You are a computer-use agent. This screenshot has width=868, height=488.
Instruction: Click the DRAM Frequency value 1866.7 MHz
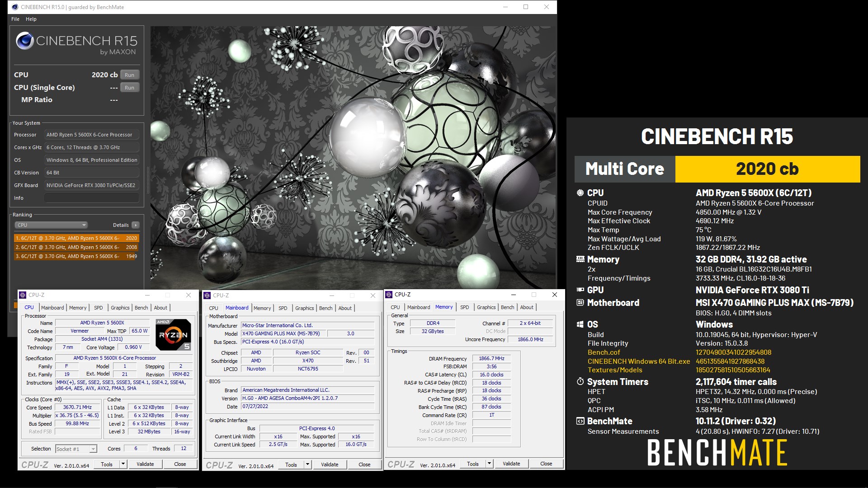click(491, 358)
